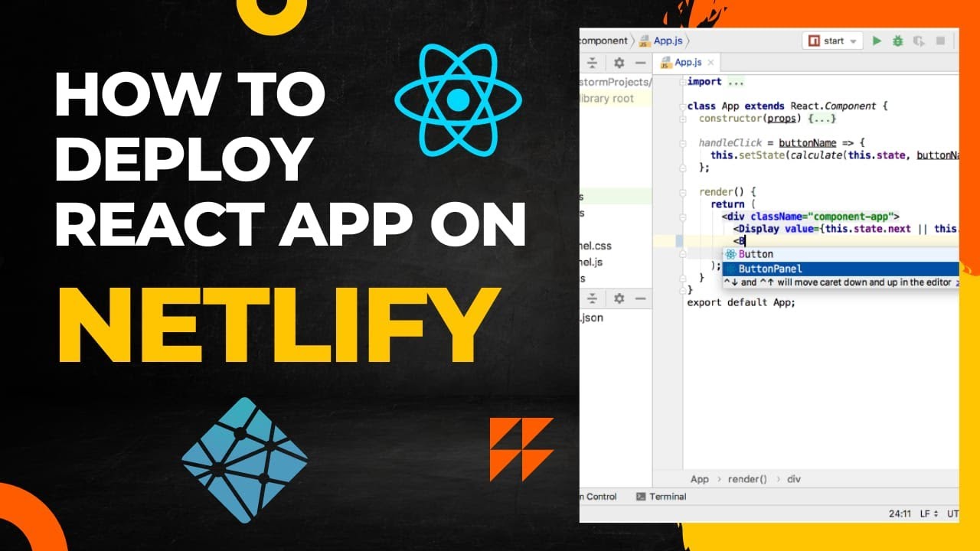This screenshot has height=551, width=980.
Task: Click the gray Stop square icon
Action: 940,41
